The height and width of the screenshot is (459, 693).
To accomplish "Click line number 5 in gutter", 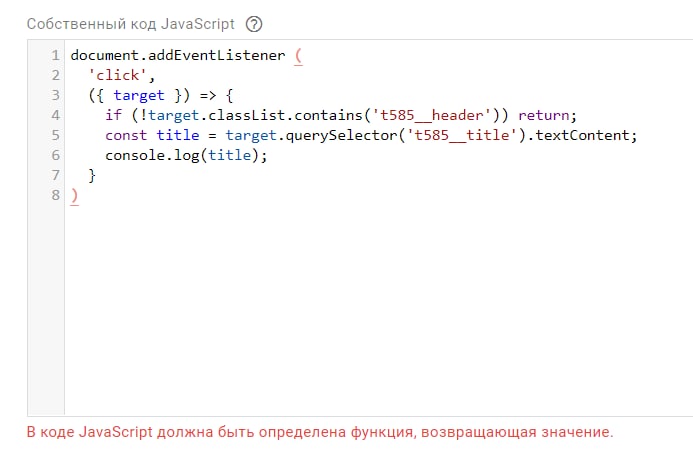I will coord(55,135).
